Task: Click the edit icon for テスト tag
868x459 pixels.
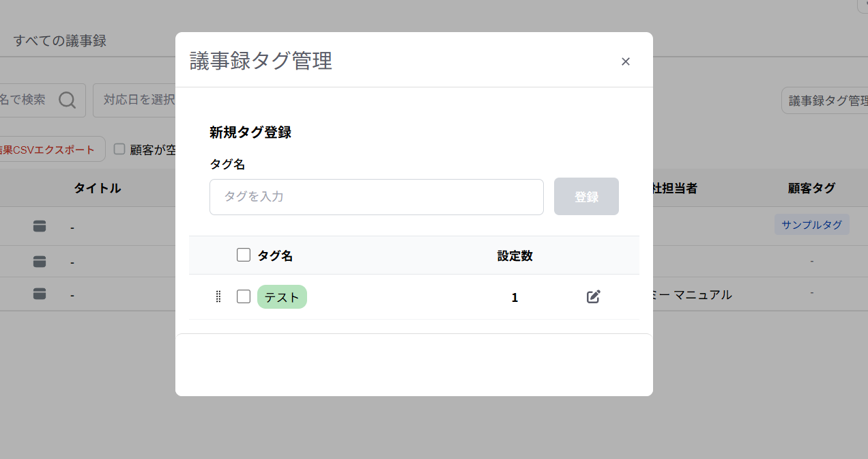Action: 593,296
